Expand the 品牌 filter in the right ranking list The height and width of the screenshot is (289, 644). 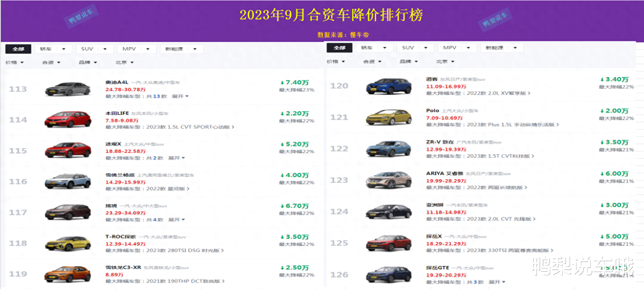pos(409,62)
